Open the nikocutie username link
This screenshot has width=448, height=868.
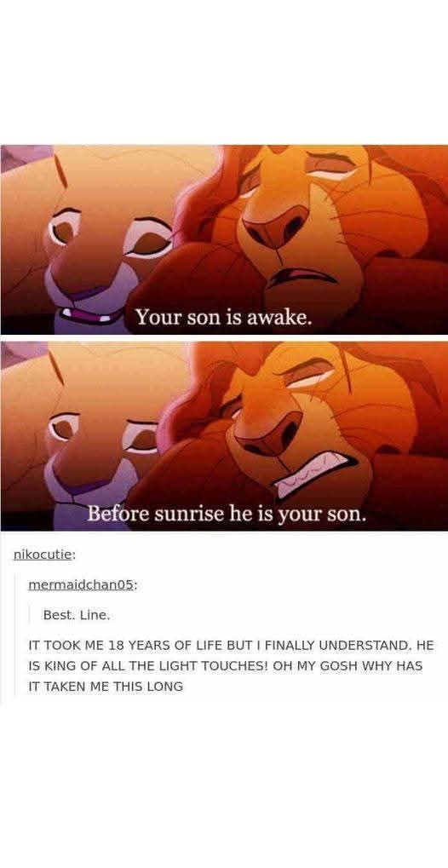click(x=43, y=555)
